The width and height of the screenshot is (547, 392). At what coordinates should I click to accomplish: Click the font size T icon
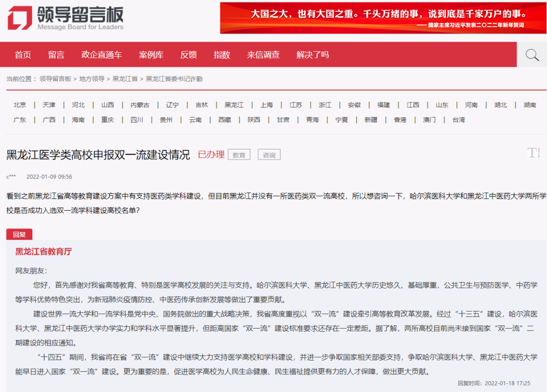click(x=534, y=152)
